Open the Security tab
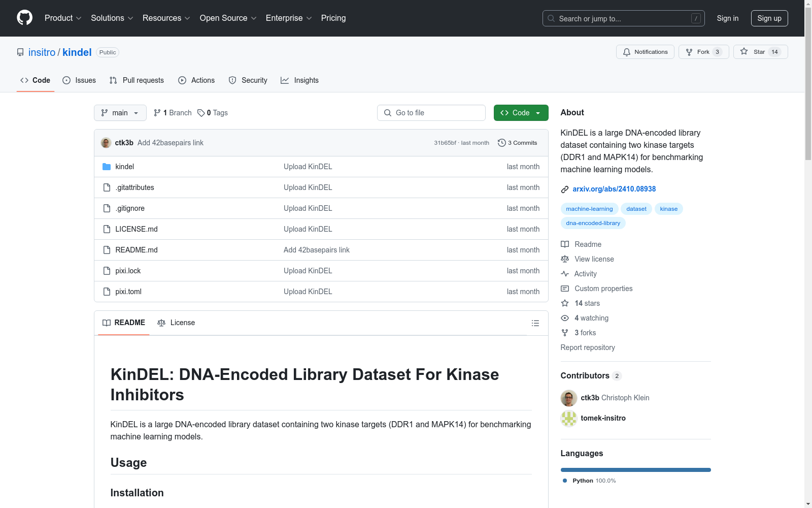 (248, 80)
